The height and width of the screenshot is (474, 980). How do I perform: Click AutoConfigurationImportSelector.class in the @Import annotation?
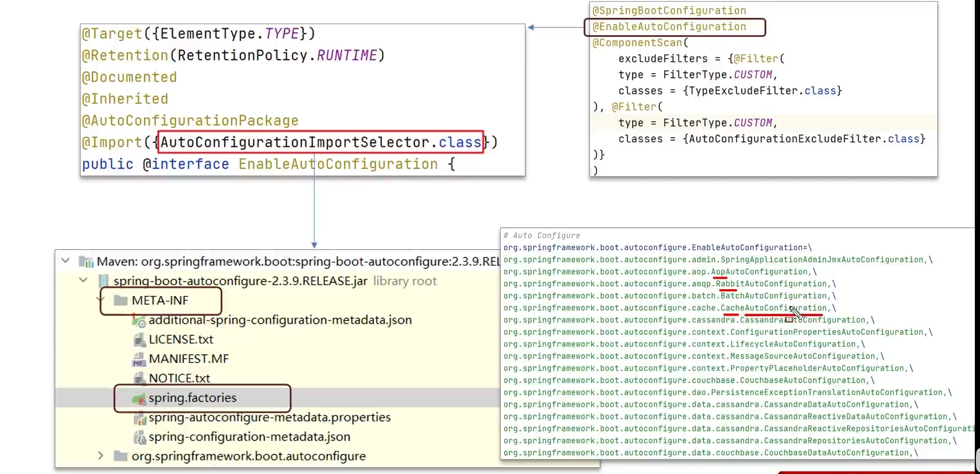tap(320, 142)
